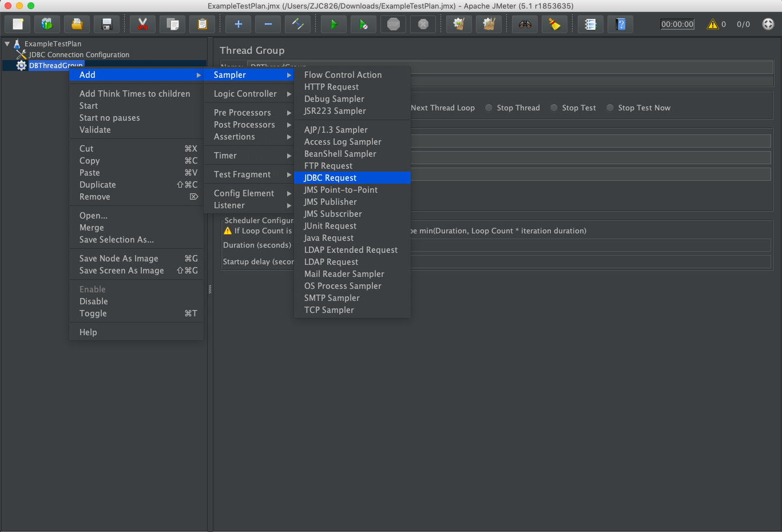Expand the Assertions submenu

tap(249, 137)
